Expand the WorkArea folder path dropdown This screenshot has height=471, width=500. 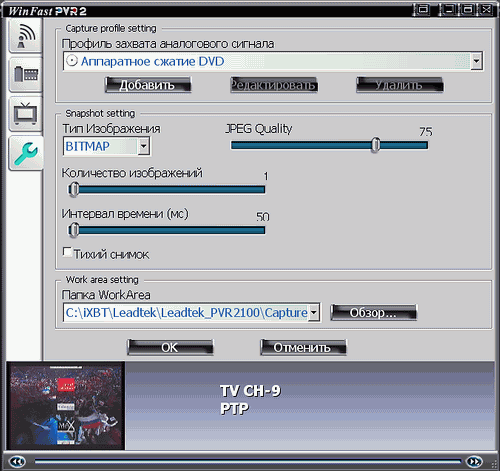click(314, 312)
